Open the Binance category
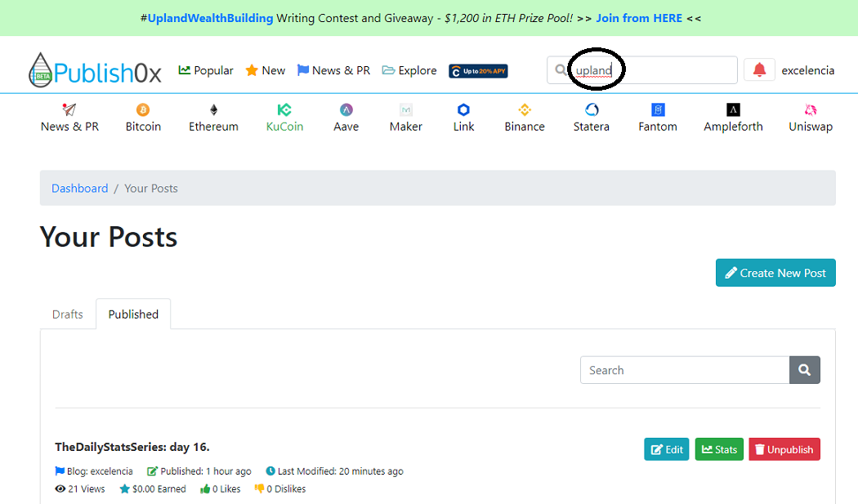Screen dimensions: 858x504 point(525,118)
